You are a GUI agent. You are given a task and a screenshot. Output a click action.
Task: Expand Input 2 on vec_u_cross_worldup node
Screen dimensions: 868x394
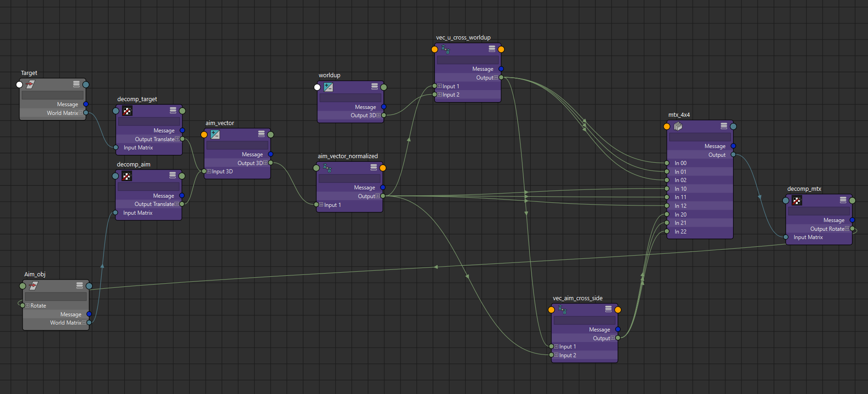tap(440, 95)
